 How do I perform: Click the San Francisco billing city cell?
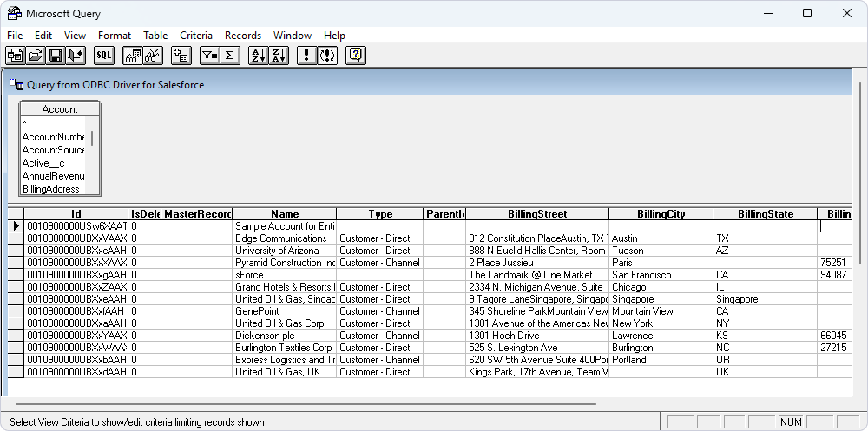tap(661, 275)
